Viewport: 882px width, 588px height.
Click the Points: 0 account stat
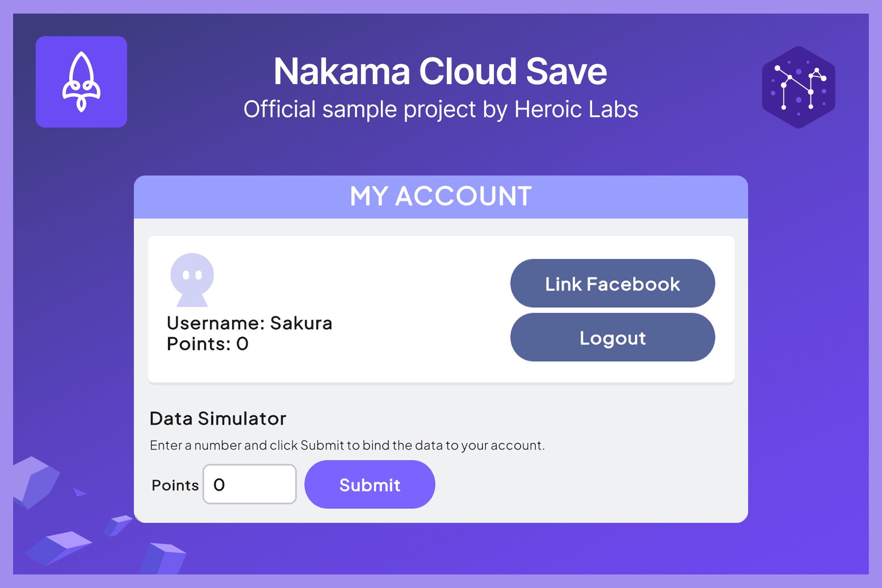click(206, 344)
